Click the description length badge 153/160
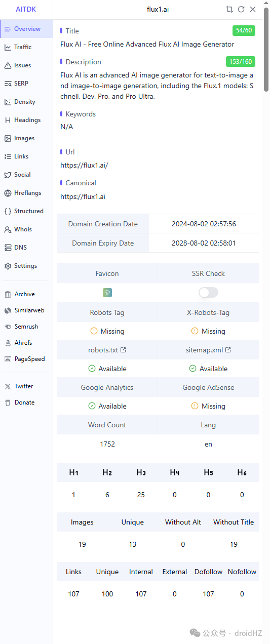Viewport: 270px width, 644px height. [241, 62]
